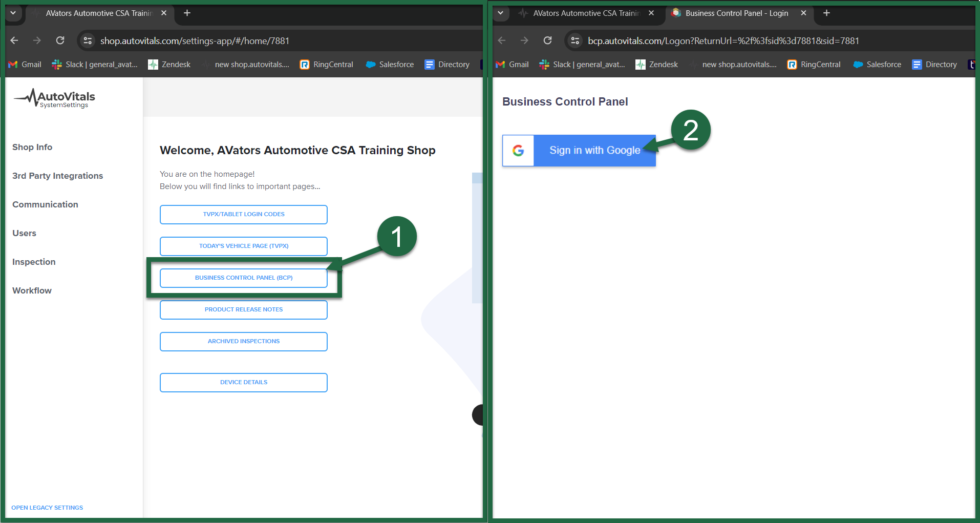Viewport: 980px width, 523px height.
Task: Expand tab search dropdown in right browser
Action: (500, 13)
